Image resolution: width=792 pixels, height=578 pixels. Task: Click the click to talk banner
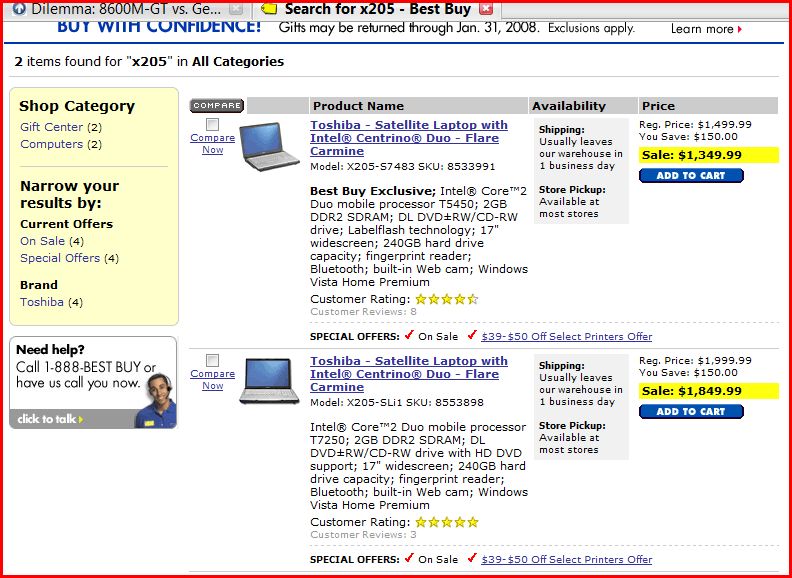(93, 418)
